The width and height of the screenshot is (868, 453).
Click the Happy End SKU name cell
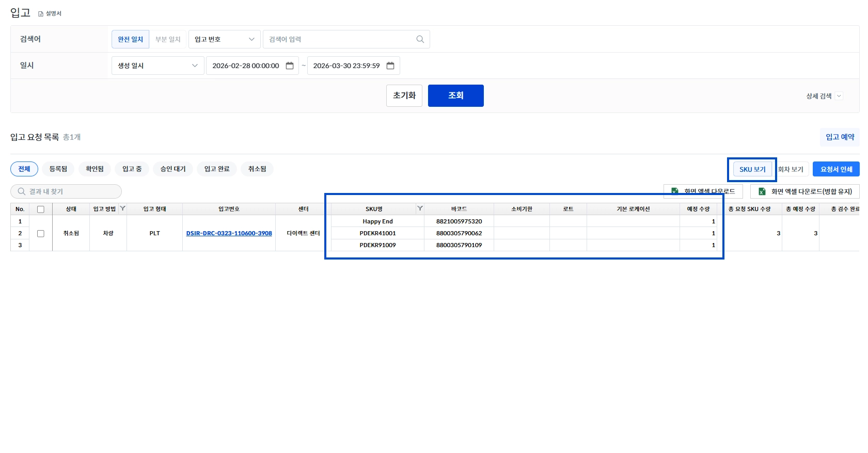tap(377, 221)
